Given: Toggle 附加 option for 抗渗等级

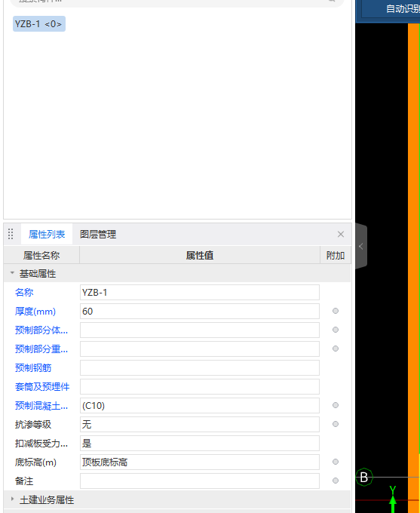Looking at the screenshot, I should [x=336, y=424].
